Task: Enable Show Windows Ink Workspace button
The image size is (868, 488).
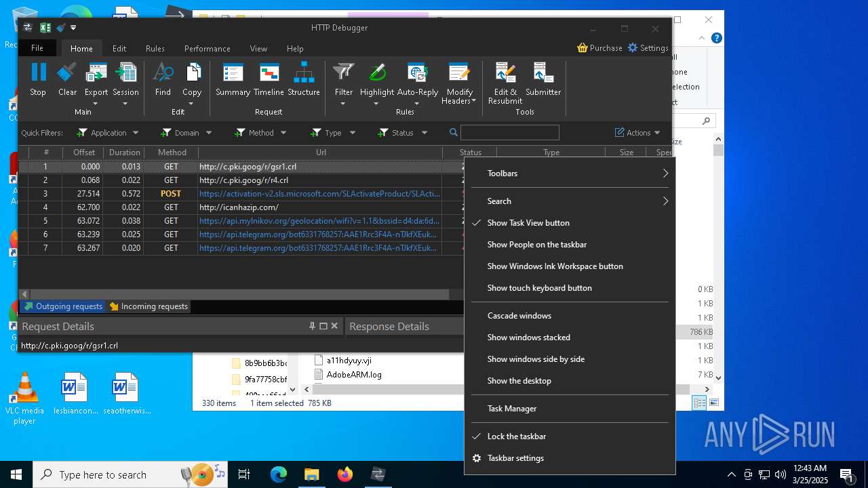Action: 570,266
